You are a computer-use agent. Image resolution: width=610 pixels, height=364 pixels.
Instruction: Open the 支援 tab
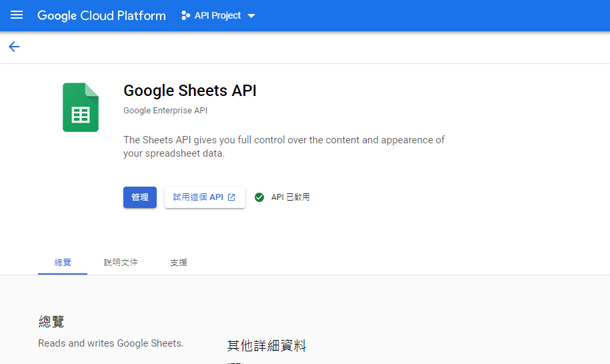(x=179, y=263)
